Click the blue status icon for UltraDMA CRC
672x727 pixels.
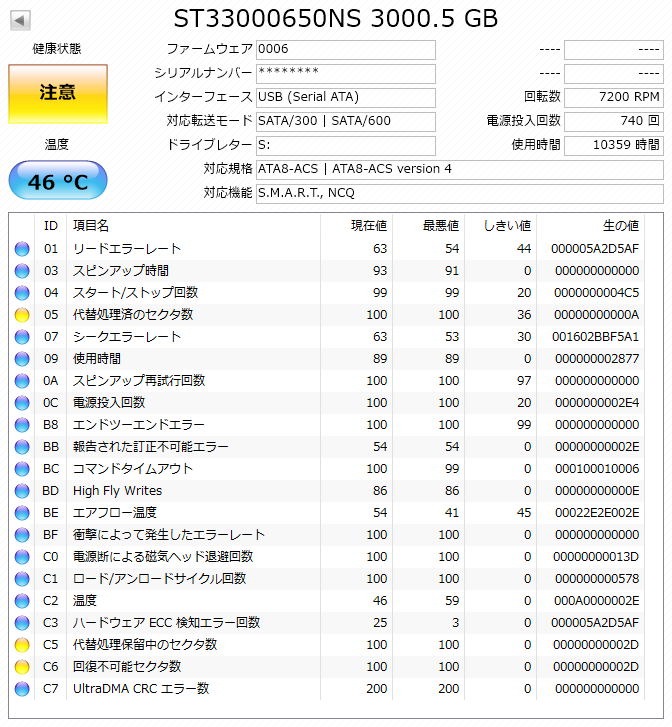click(x=22, y=689)
